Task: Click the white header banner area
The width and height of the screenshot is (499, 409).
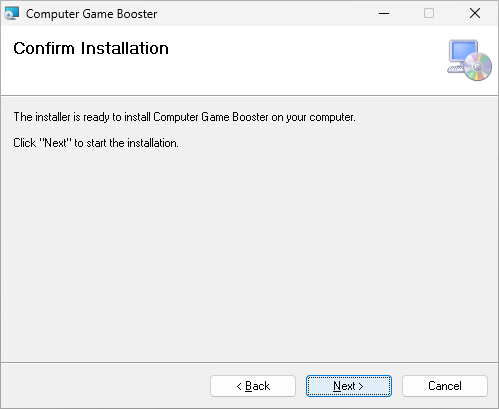Action: [x=249, y=61]
